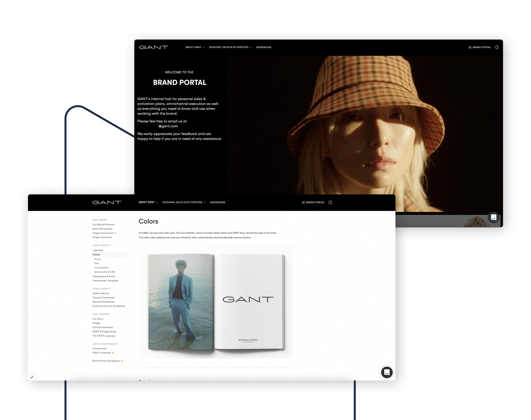Click the collapse arrows icon at bottom-left
This screenshot has width=531, height=420.
tap(32, 377)
